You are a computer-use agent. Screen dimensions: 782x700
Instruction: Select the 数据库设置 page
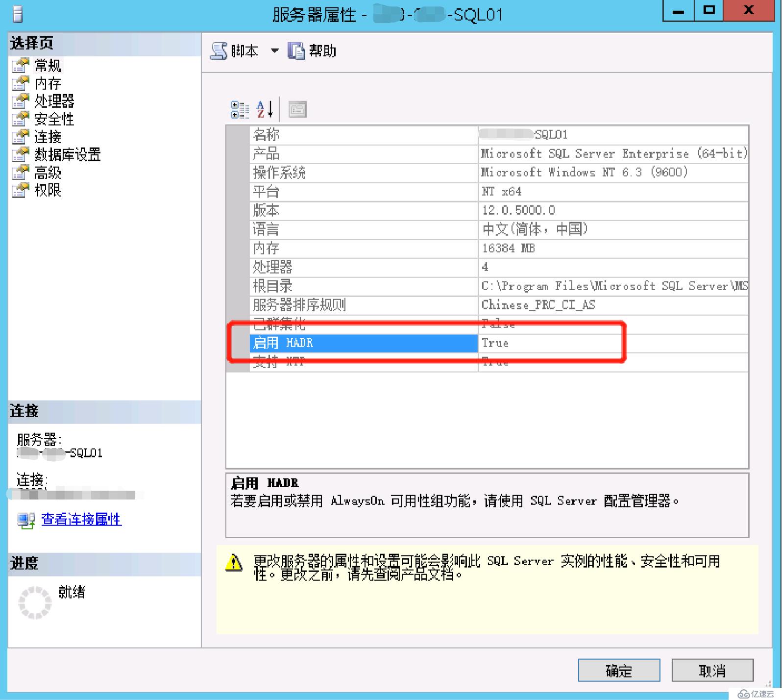point(67,154)
